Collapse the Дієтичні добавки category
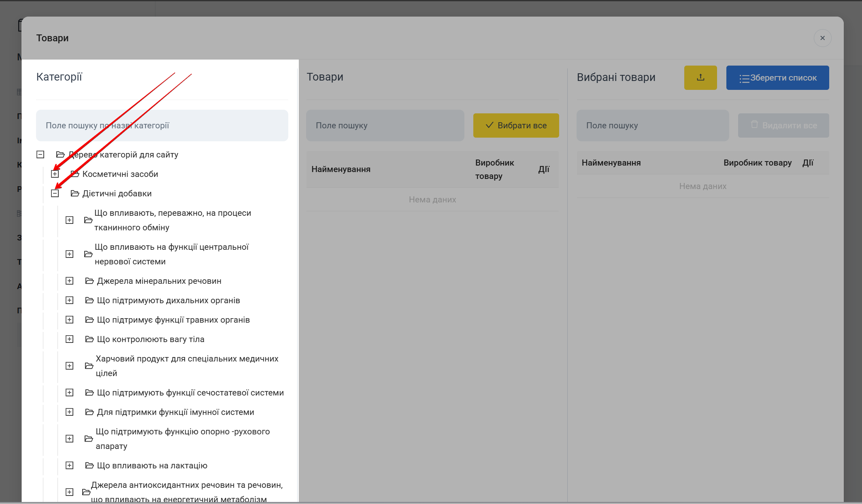The height and width of the screenshot is (504, 862). pyautogui.click(x=55, y=194)
